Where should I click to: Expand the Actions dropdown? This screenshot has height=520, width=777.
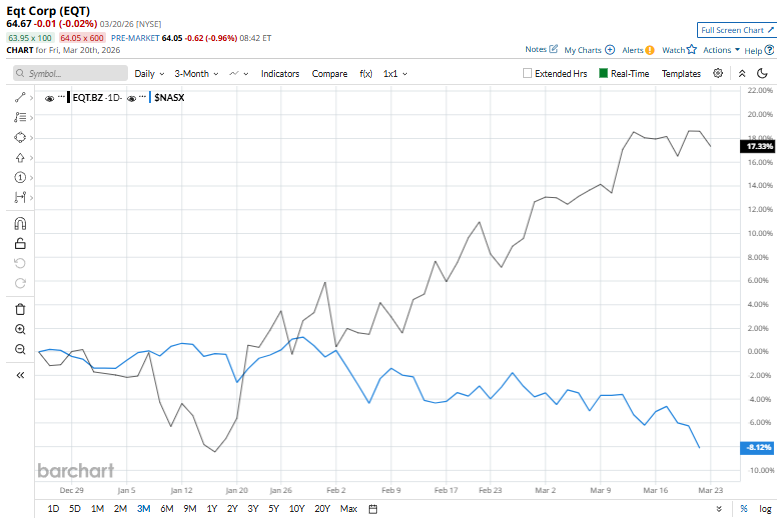pos(721,50)
